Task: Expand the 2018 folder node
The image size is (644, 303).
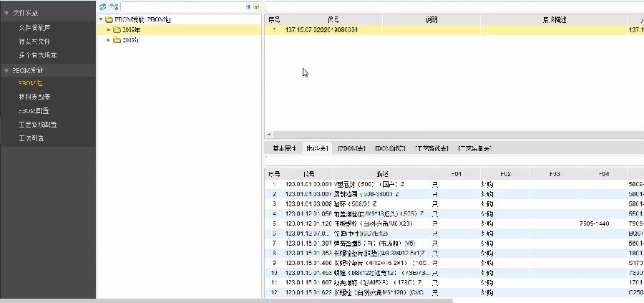Action: (109, 40)
